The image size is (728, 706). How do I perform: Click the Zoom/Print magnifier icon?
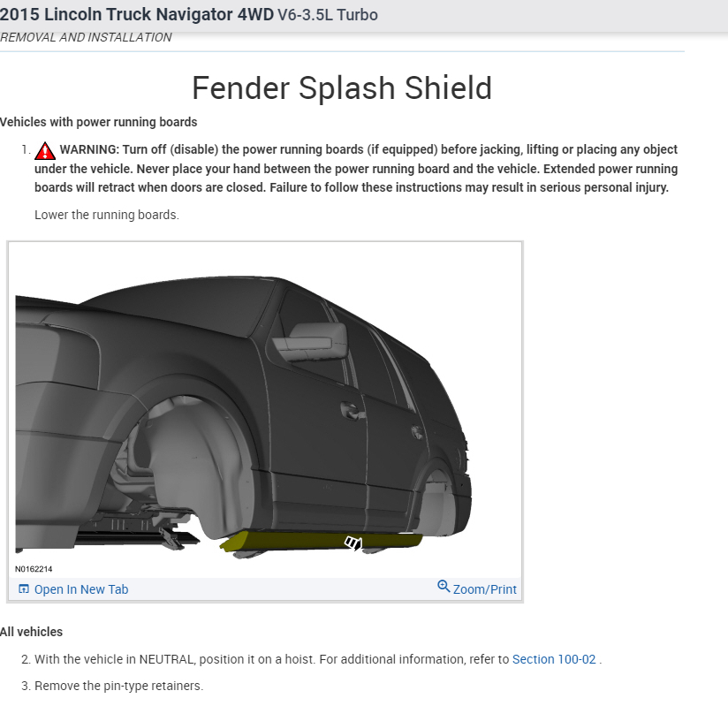[444, 587]
